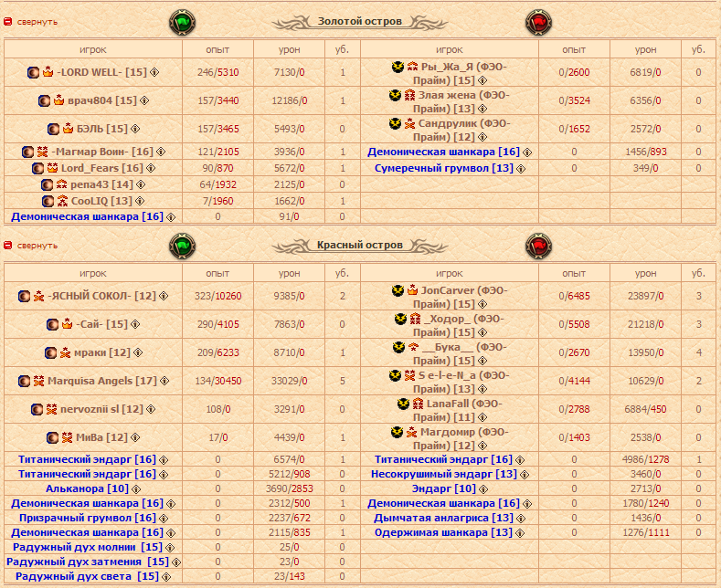This screenshot has height=588, width=721.
Task: Open info icon next to Дымчатая анлагриса [13]
Action: tap(521, 519)
